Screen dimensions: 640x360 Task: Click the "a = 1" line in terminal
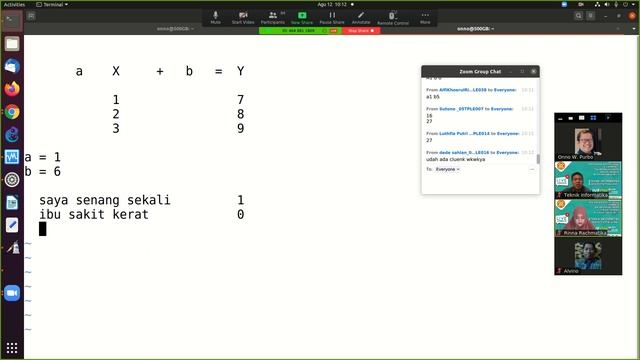[x=42, y=157]
